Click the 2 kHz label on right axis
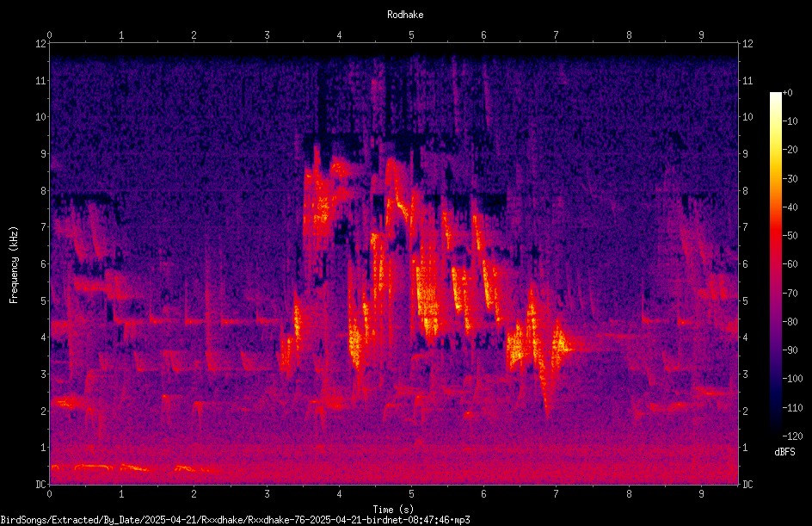Image resolution: width=812 pixels, height=526 pixels. point(745,411)
